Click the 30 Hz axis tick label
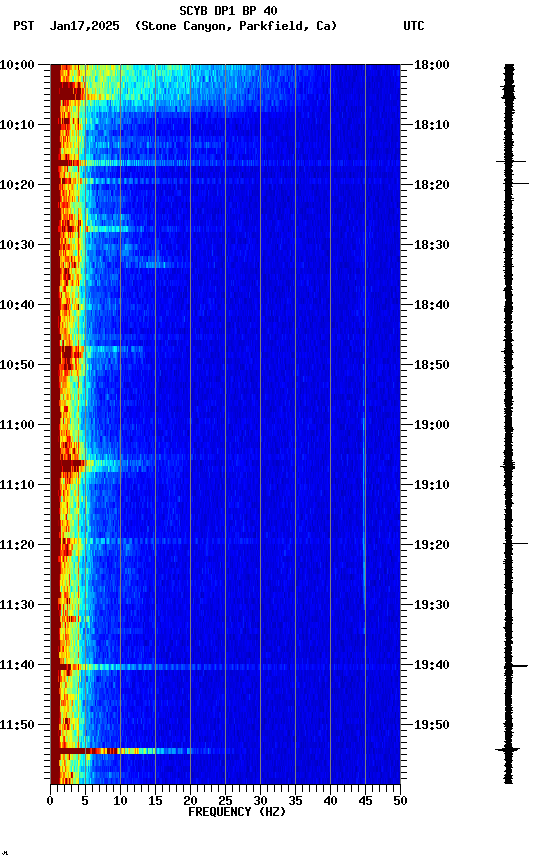 coord(260,801)
